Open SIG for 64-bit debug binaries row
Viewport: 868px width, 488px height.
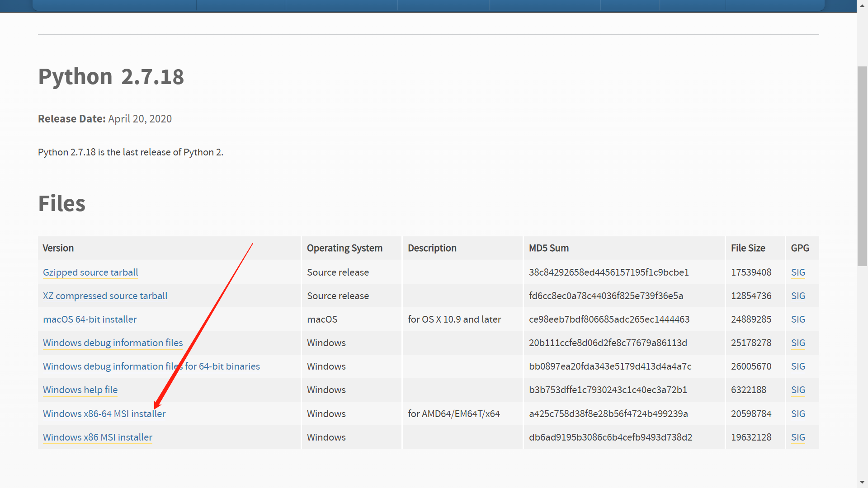[798, 366]
